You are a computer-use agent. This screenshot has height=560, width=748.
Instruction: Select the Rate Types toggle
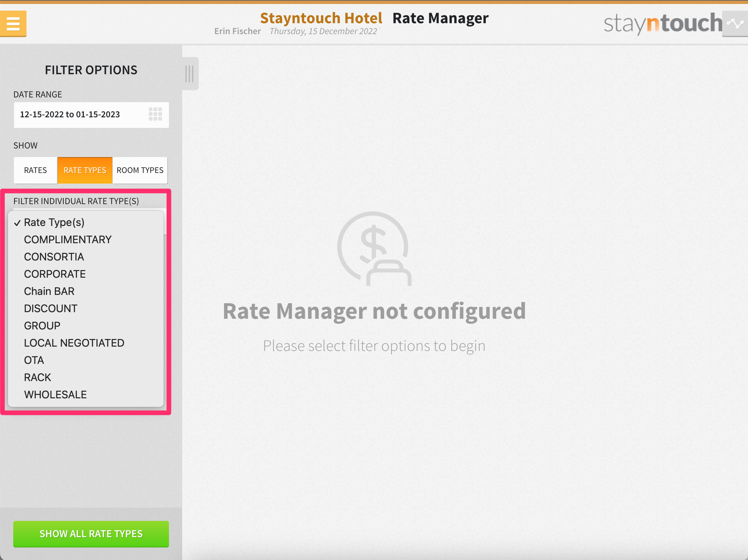pyautogui.click(x=84, y=170)
